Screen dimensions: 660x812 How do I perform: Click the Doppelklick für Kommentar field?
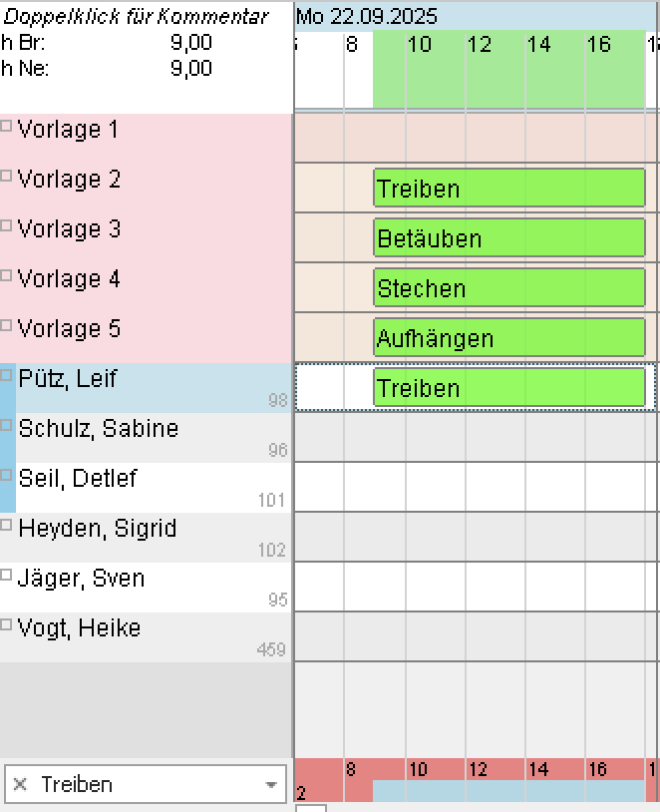pos(137,17)
